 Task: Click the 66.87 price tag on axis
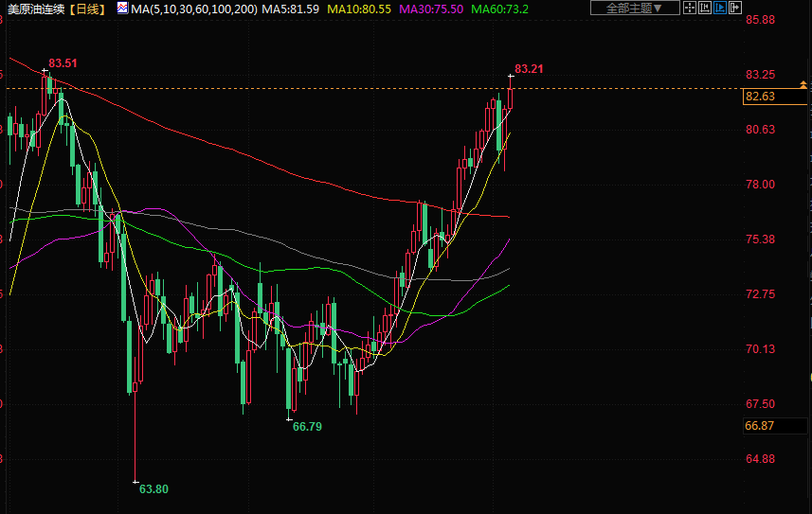pos(761,426)
